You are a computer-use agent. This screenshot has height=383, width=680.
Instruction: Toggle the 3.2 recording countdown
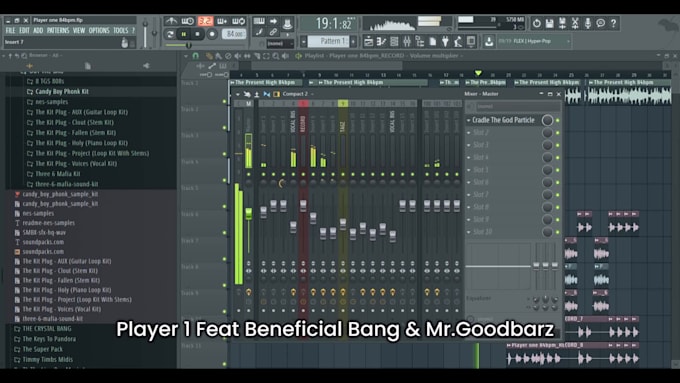(x=205, y=21)
